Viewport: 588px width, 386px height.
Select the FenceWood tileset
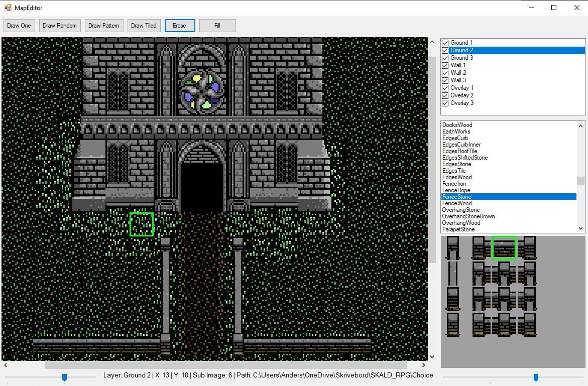[x=509, y=203]
